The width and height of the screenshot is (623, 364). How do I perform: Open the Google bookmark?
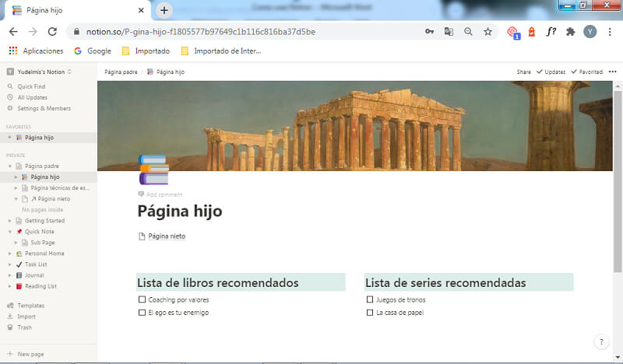pyautogui.click(x=93, y=51)
